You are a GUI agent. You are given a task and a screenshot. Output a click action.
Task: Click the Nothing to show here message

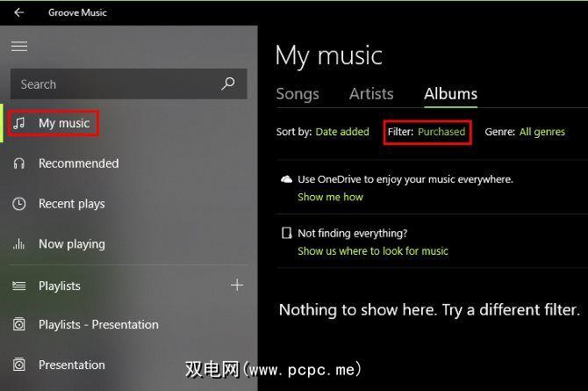[429, 310]
